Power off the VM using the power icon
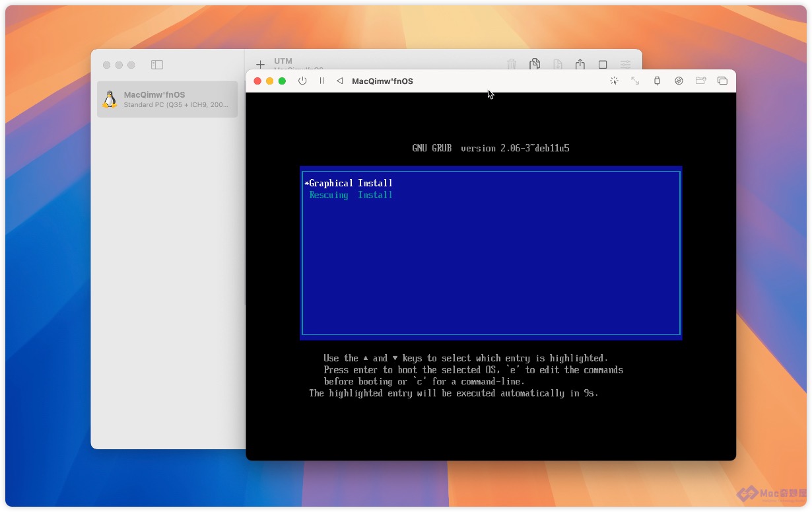 point(302,81)
